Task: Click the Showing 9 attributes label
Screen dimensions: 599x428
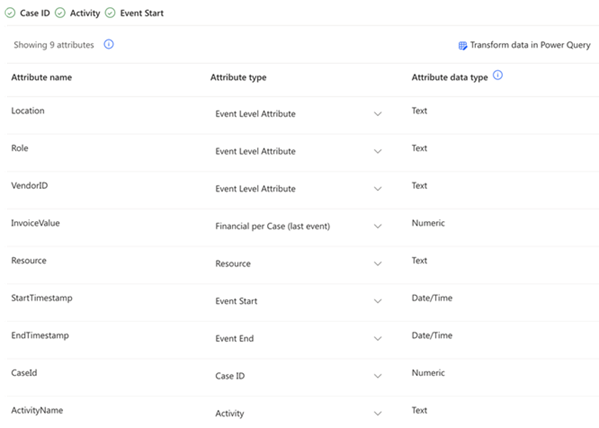Action: click(54, 45)
